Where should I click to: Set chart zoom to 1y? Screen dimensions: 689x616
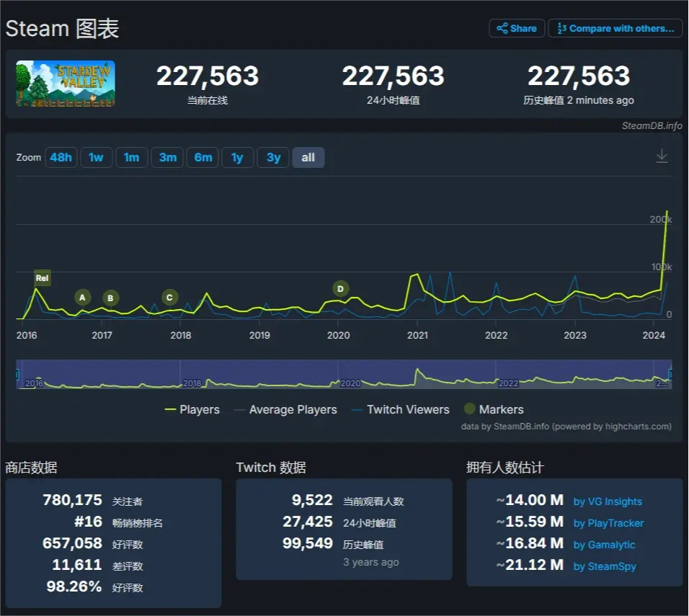(238, 157)
